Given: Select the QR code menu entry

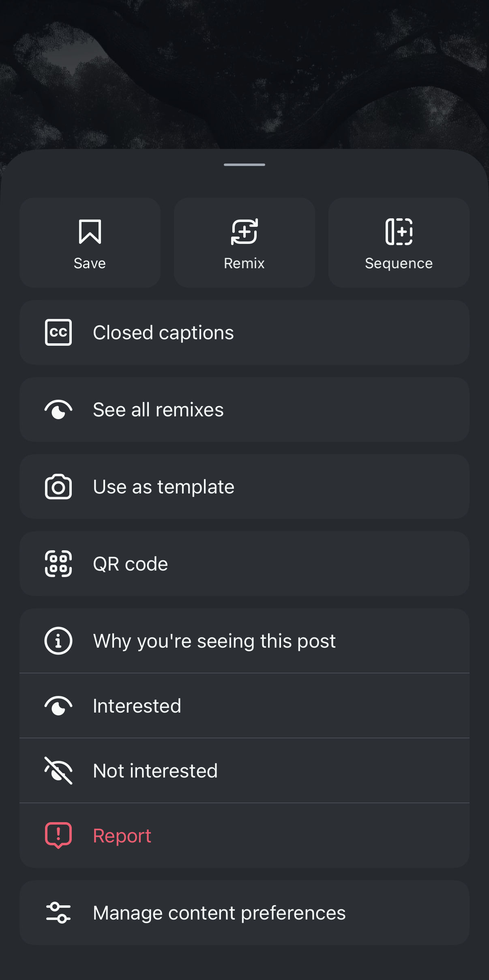Looking at the screenshot, I should (x=130, y=564).
